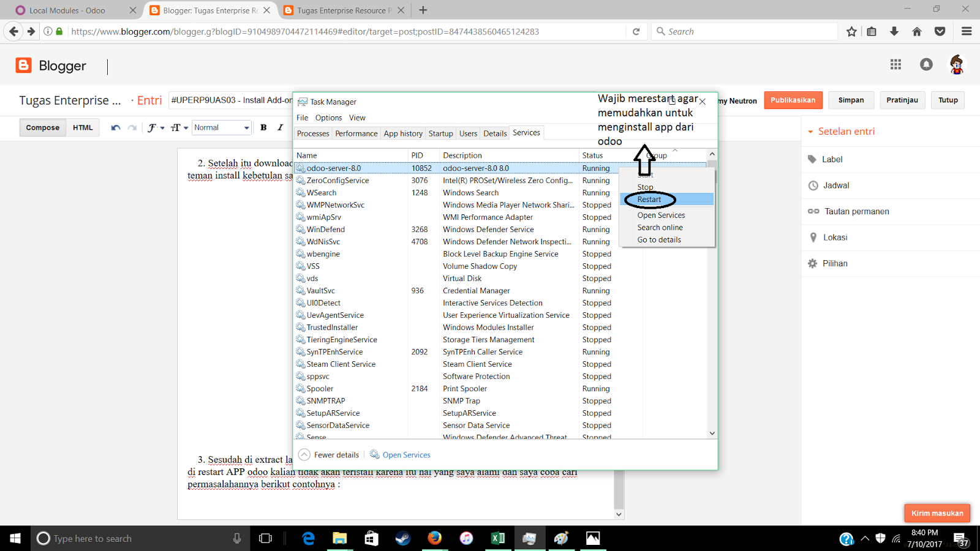Switch to Details tab
Screen dimensions: 980x551
tap(495, 133)
